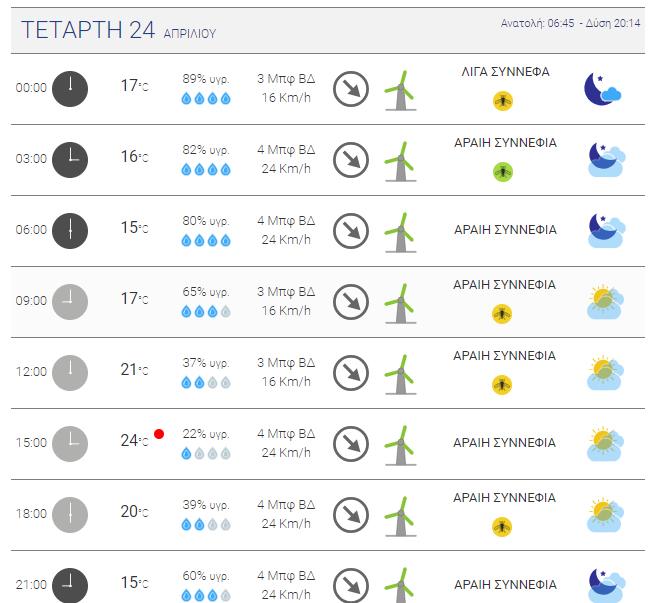658x603 pixels.
Task: Click the yellow mosquito icon at 18:00
Action: pyautogui.click(x=502, y=527)
